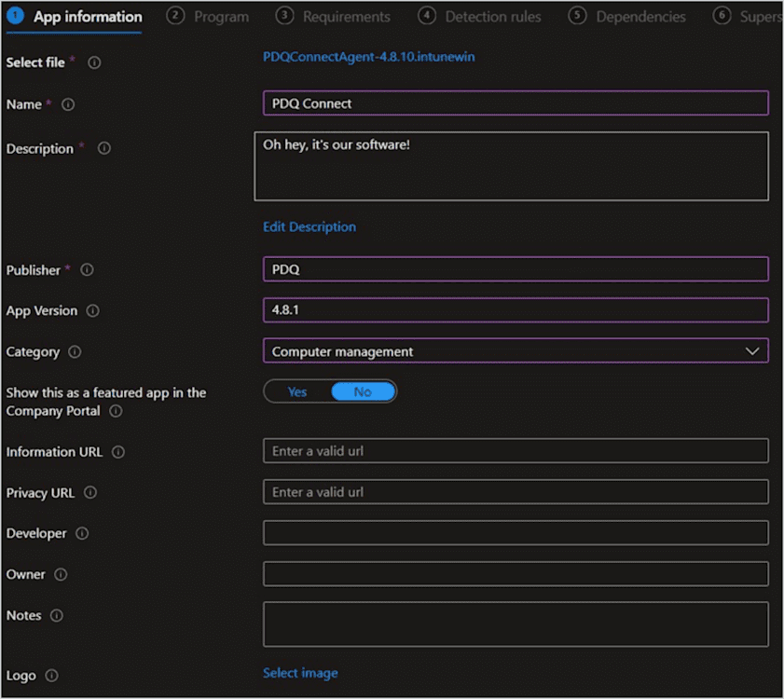
Task: Focus the Notes text box
Action: (516, 625)
